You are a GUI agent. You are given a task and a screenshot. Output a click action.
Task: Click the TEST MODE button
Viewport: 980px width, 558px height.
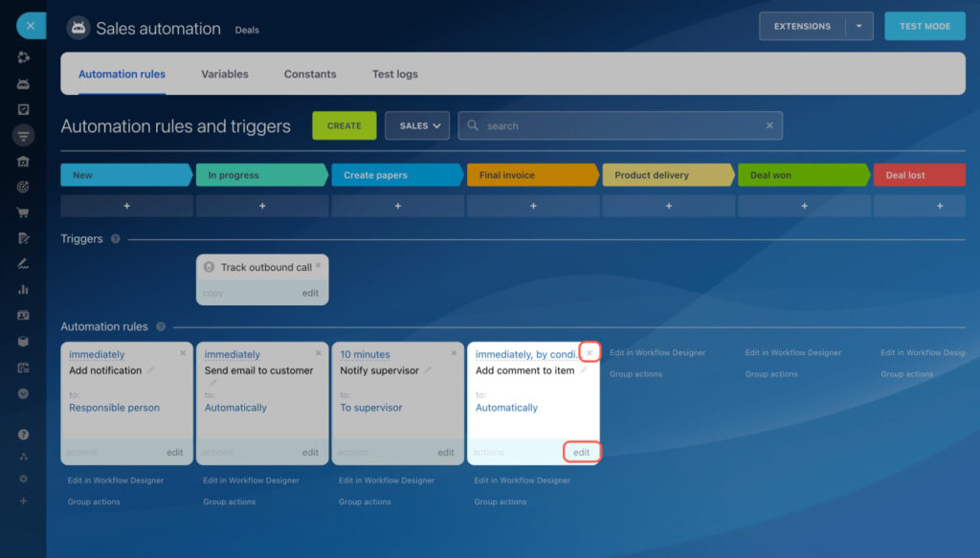click(924, 27)
